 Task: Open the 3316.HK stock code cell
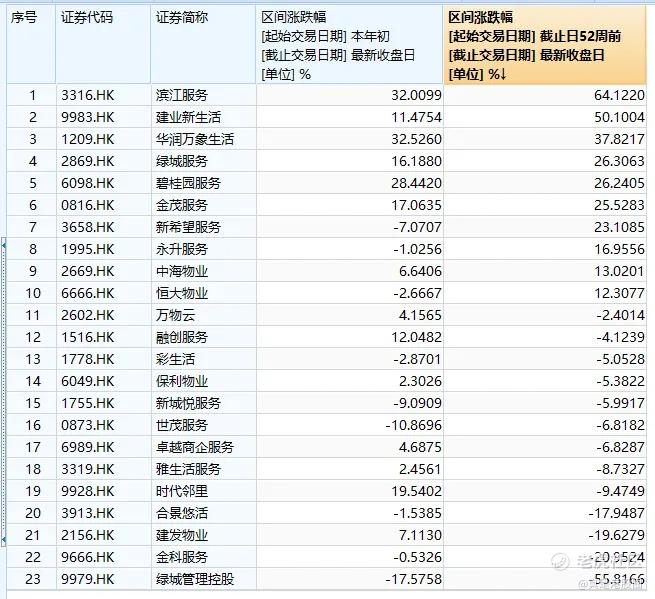(x=103, y=95)
